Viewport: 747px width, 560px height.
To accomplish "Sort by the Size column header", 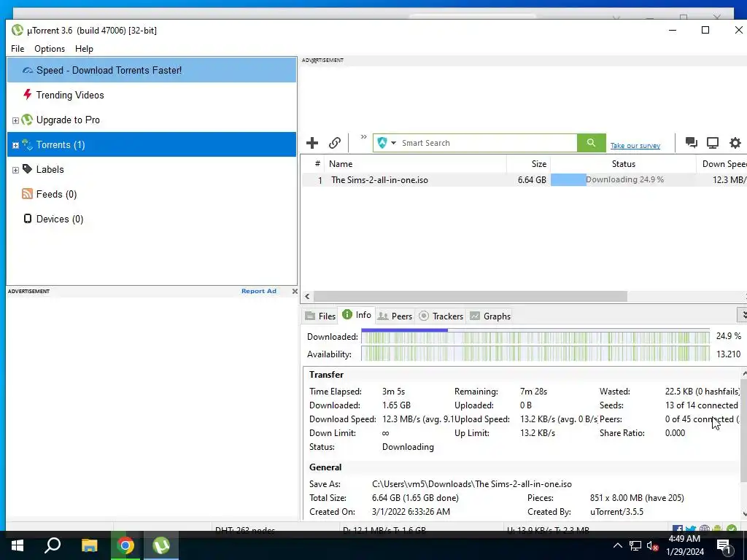I will click(x=528, y=164).
